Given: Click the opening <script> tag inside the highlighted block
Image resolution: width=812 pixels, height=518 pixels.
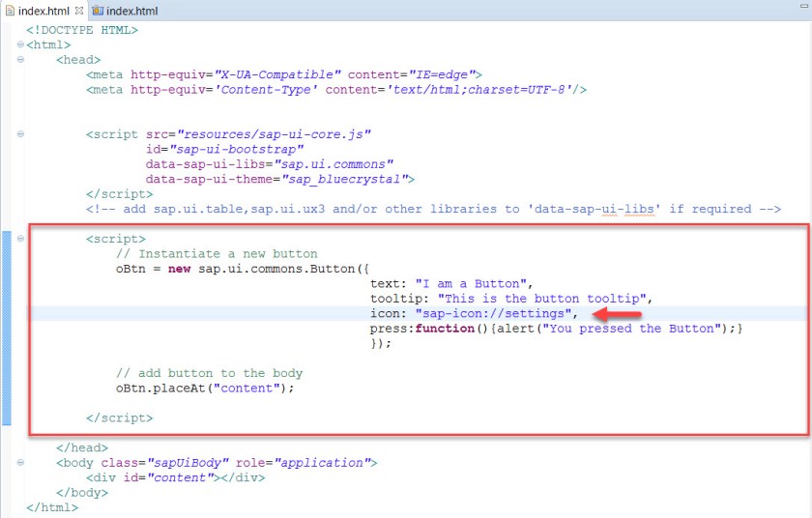Looking at the screenshot, I should tap(116, 239).
